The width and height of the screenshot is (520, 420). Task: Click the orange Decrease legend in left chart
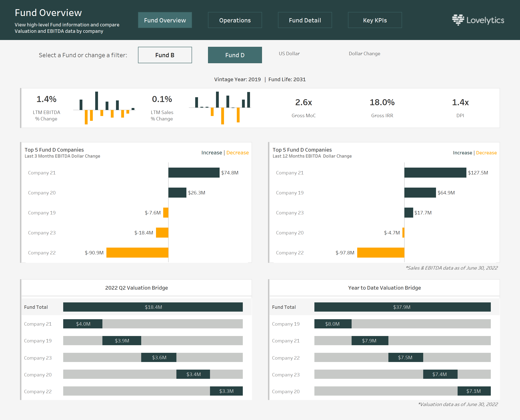(237, 153)
